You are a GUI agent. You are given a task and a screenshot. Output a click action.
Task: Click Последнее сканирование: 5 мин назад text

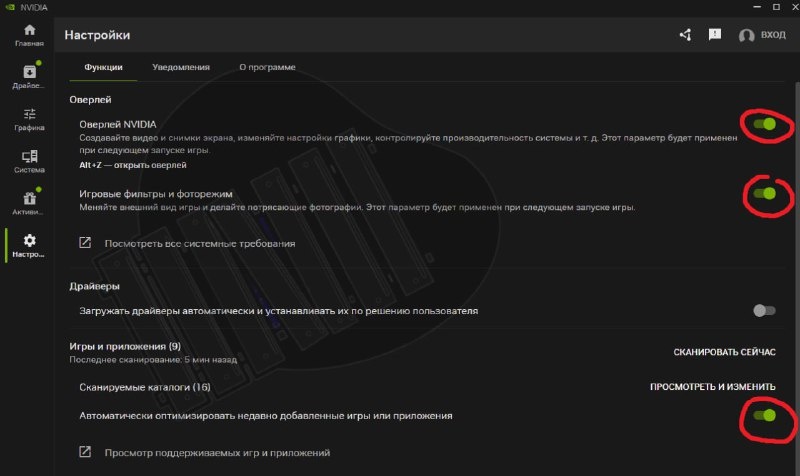[x=153, y=360]
